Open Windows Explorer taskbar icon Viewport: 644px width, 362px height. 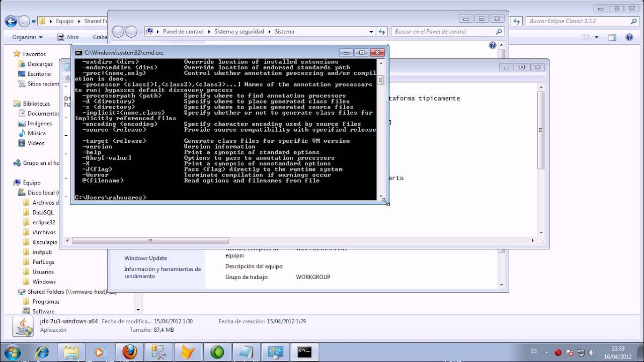71,352
